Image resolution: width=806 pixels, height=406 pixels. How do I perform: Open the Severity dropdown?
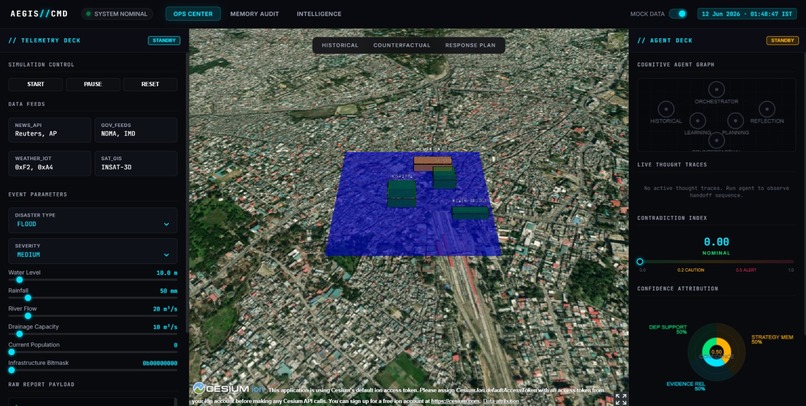(93, 251)
